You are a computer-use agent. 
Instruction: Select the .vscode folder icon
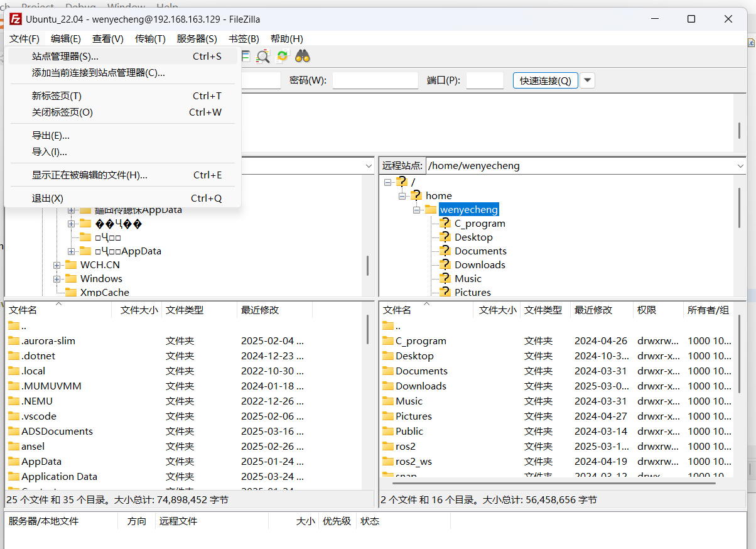pyautogui.click(x=14, y=416)
